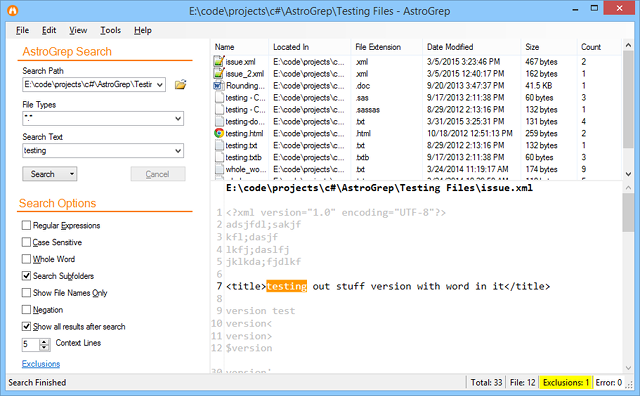Open the browse folder icon next to Search Path
Viewport: 640px width, 396px height.
[x=180, y=85]
